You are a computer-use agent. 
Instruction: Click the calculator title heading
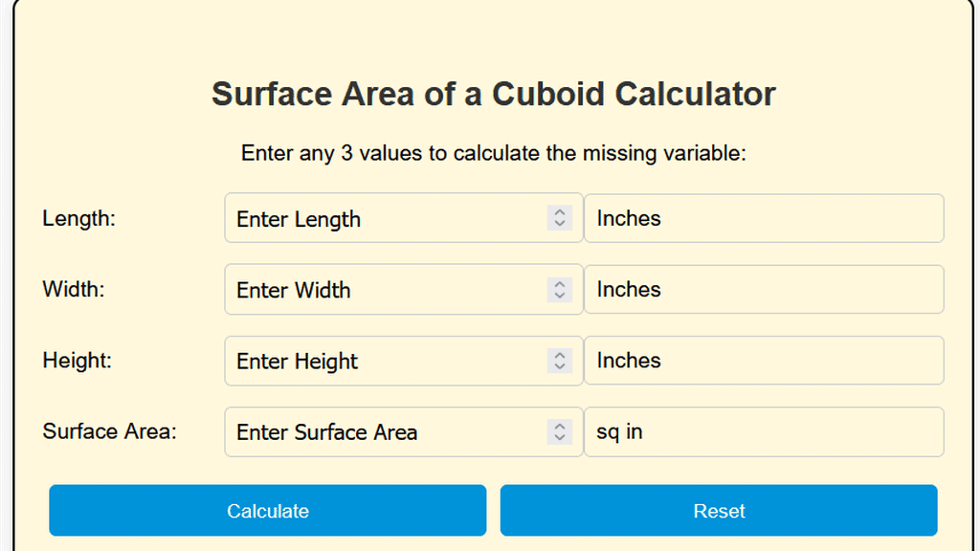pyautogui.click(x=494, y=94)
